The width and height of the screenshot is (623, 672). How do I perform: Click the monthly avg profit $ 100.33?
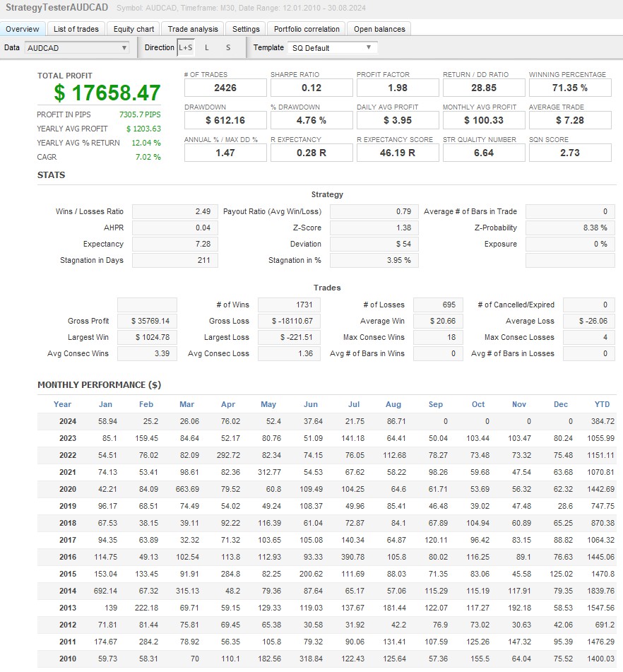click(x=484, y=120)
